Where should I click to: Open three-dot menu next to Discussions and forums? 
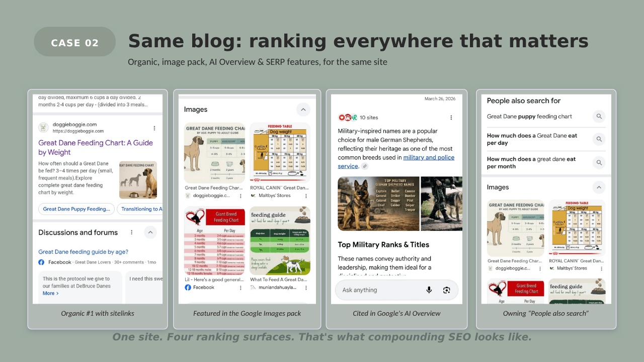131,232
